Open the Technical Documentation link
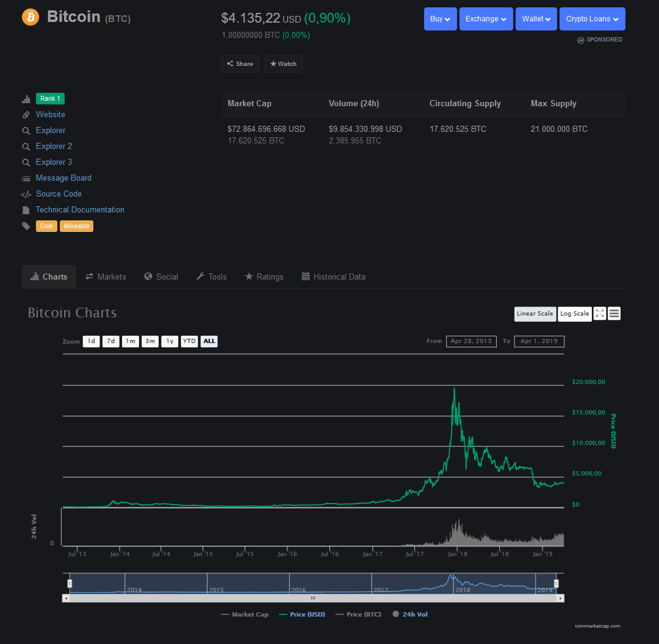Viewport: 659px width, 644px height. [80, 210]
